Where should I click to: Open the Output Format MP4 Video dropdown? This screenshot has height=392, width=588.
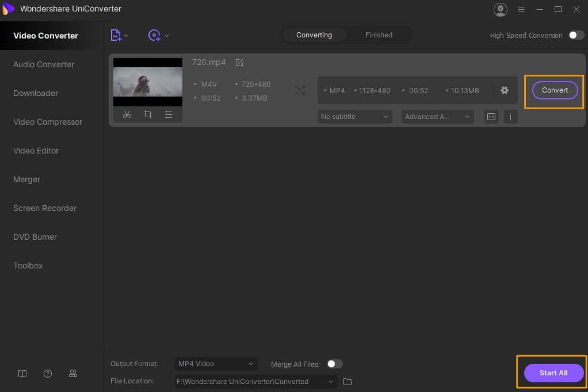click(216, 364)
